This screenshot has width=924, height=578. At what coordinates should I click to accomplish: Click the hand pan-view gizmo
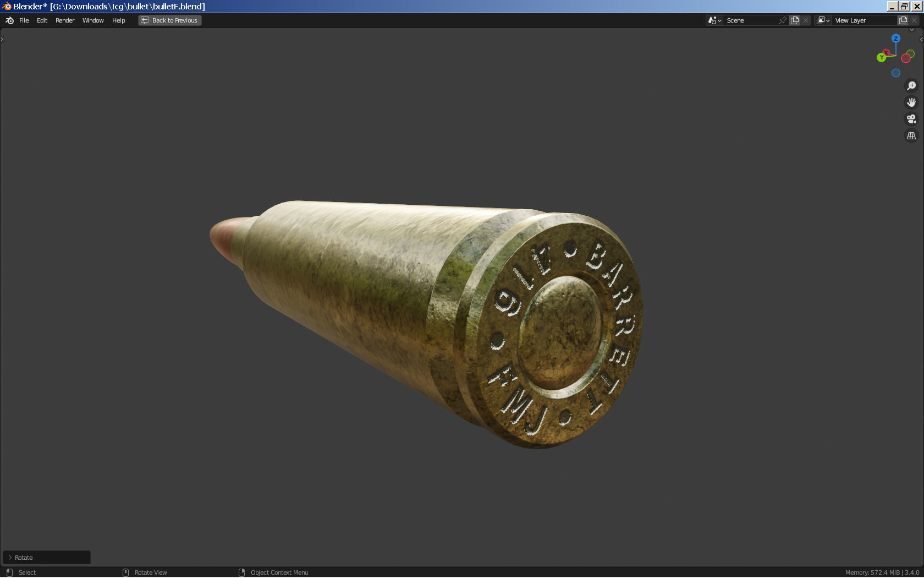click(911, 102)
